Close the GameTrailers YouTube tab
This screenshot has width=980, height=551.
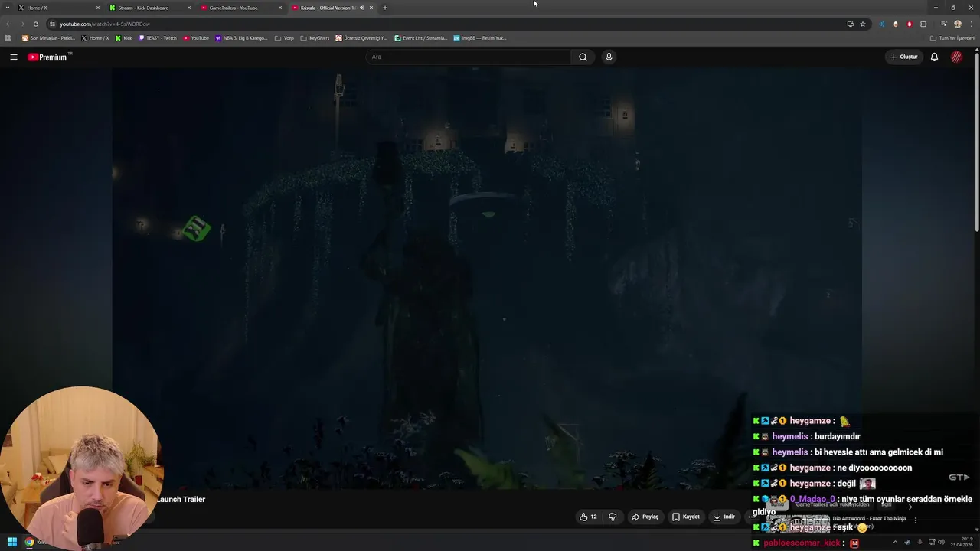click(x=280, y=8)
